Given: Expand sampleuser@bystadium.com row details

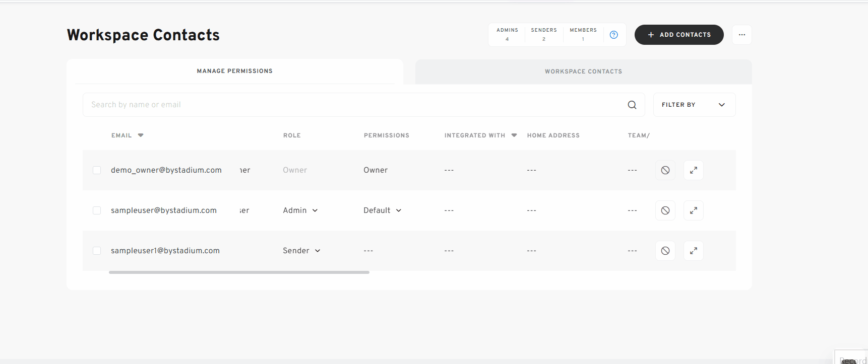Looking at the screenshot, I should point(694,210).
